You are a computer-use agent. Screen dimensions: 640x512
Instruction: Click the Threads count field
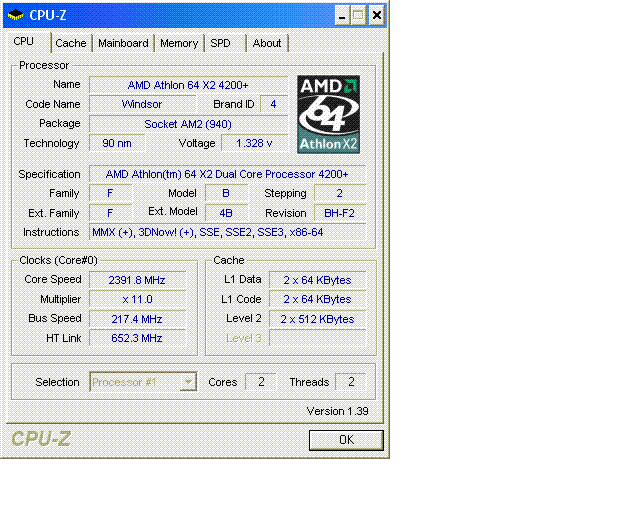point(351,382)
